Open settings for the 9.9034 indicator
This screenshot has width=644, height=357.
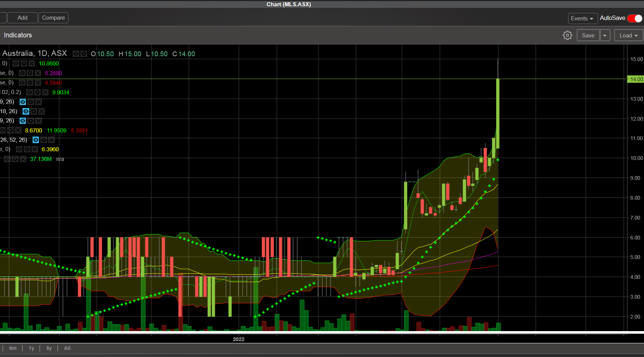point(37,92)
